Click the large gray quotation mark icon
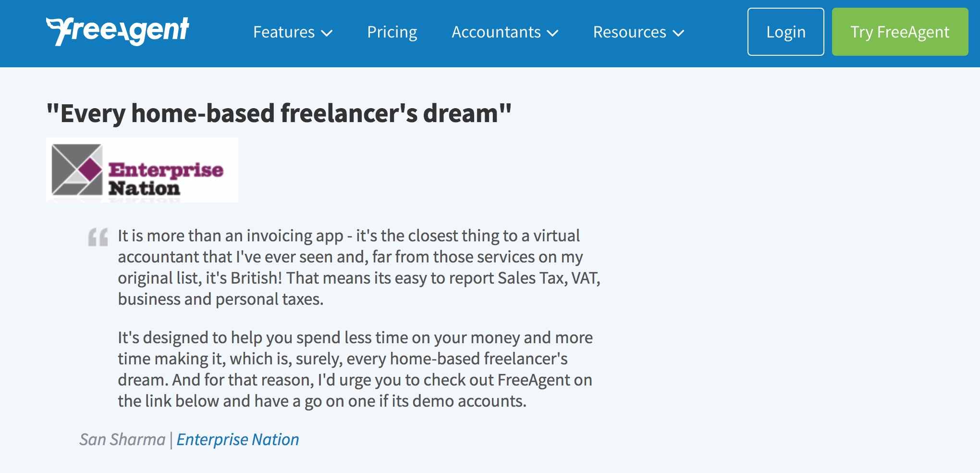 pos(98,237)
